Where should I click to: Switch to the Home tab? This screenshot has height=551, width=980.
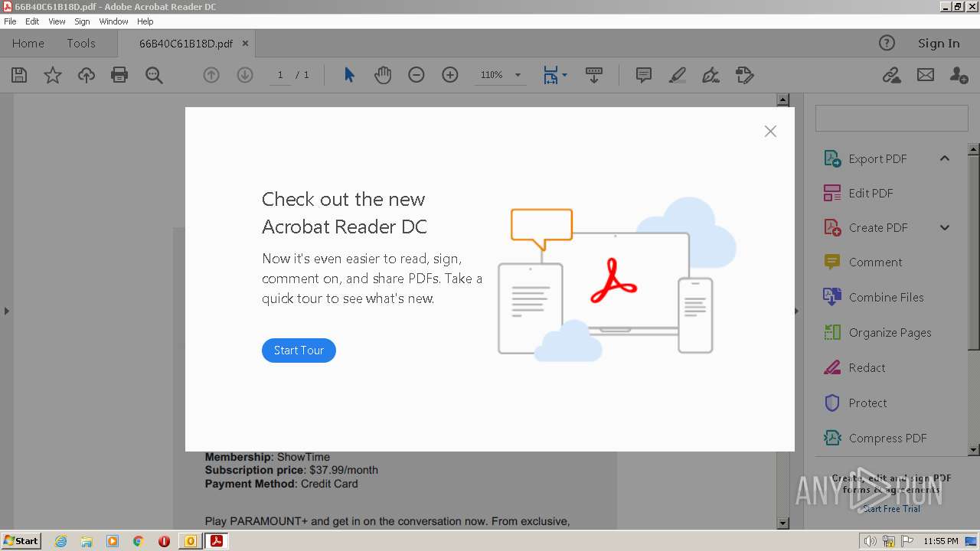click(28, 44)
